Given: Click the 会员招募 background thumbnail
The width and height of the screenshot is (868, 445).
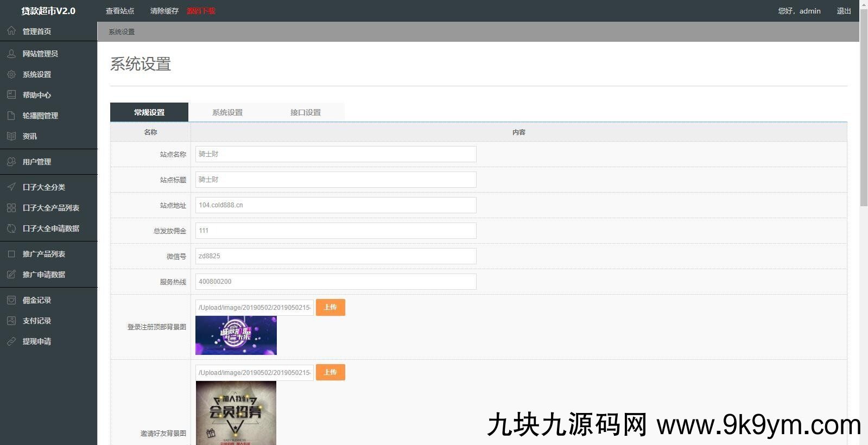Looking at the screenshot, I should click(236, 413).
